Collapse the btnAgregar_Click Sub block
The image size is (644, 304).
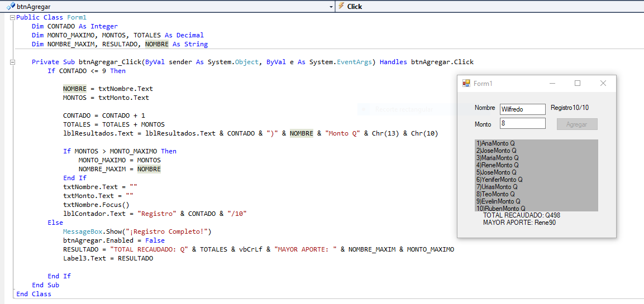click(x=12, y=62)
